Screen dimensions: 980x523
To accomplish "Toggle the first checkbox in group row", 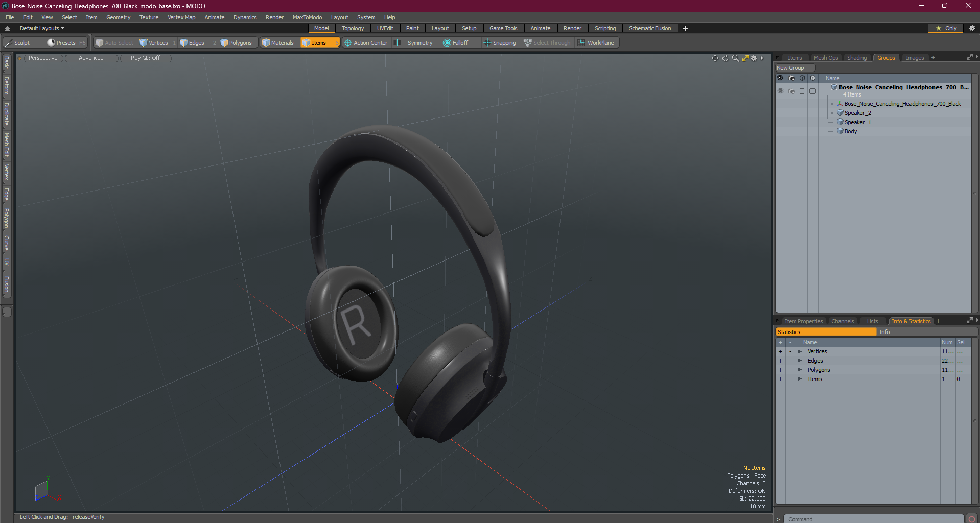I will [x=802, y=91].
